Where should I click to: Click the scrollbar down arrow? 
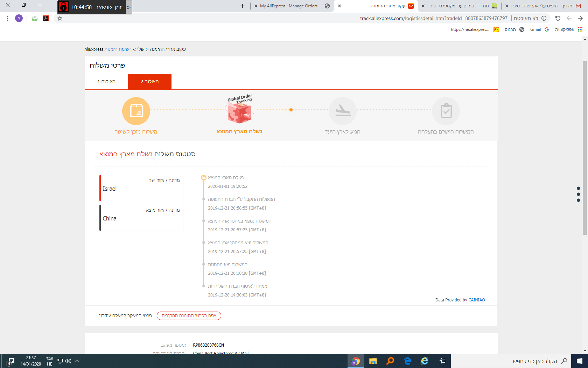coord(585,351)
